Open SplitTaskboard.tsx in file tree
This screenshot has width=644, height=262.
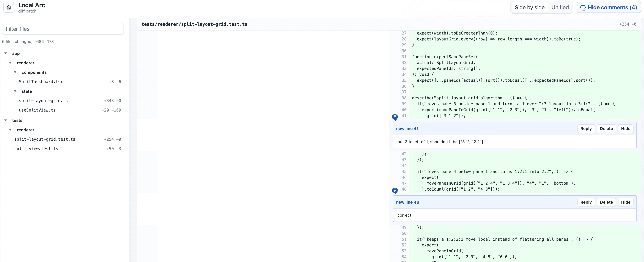41,82
